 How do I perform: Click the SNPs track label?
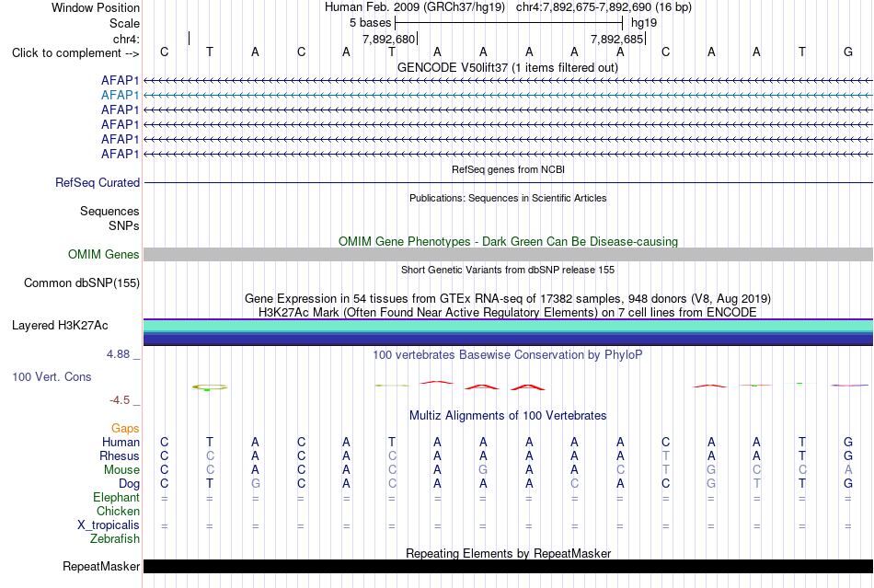[x=124, y=225]
